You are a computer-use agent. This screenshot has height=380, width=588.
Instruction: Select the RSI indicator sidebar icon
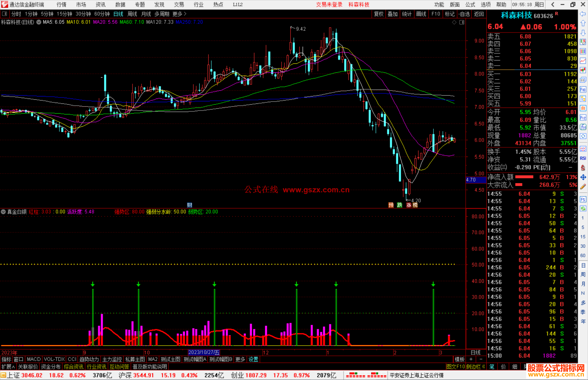[x=583, y=158]
